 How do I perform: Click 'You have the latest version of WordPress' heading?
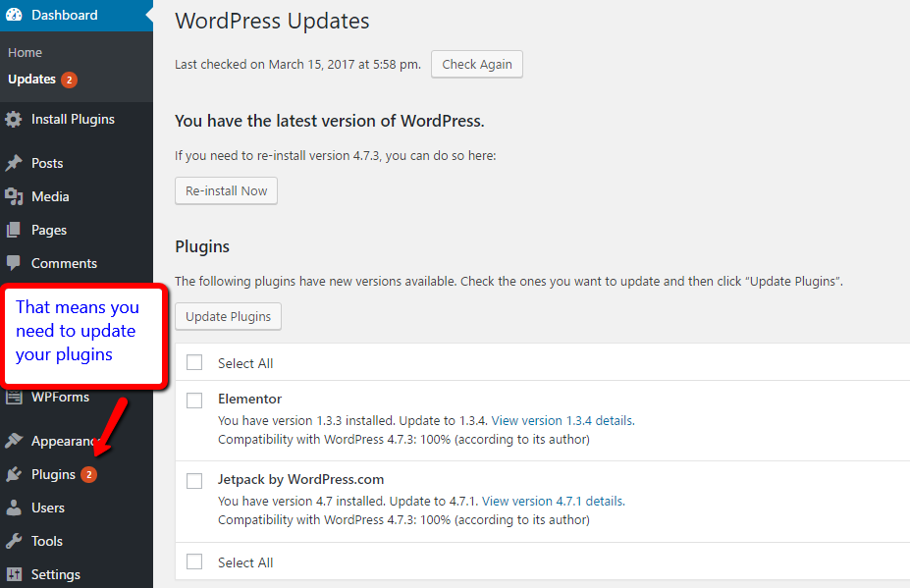point(330,121)
